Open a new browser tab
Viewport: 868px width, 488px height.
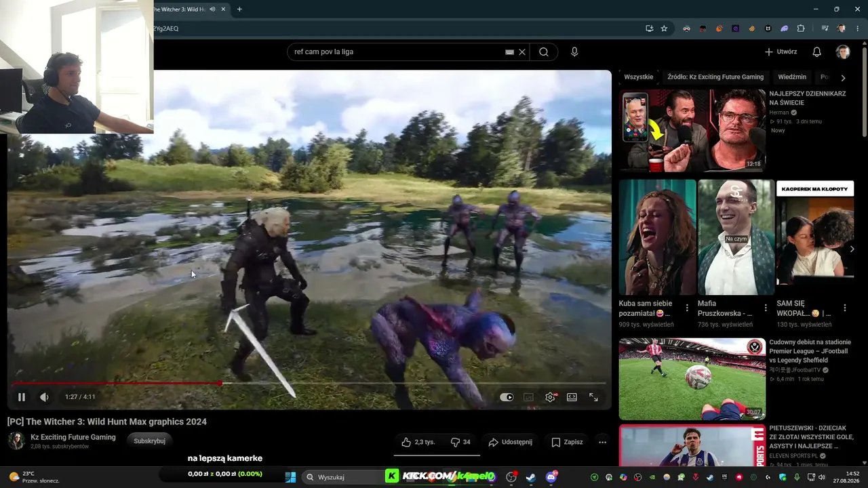[239, 9]
